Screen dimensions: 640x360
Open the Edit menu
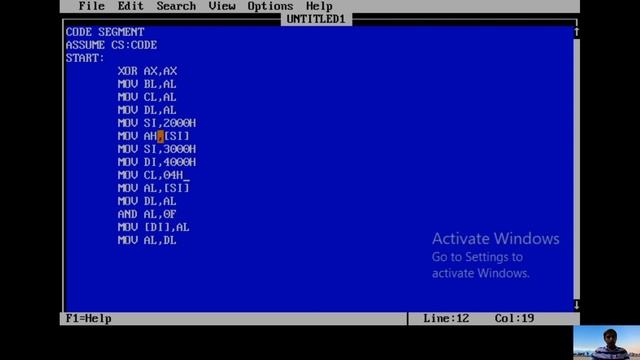click(131, 6)
